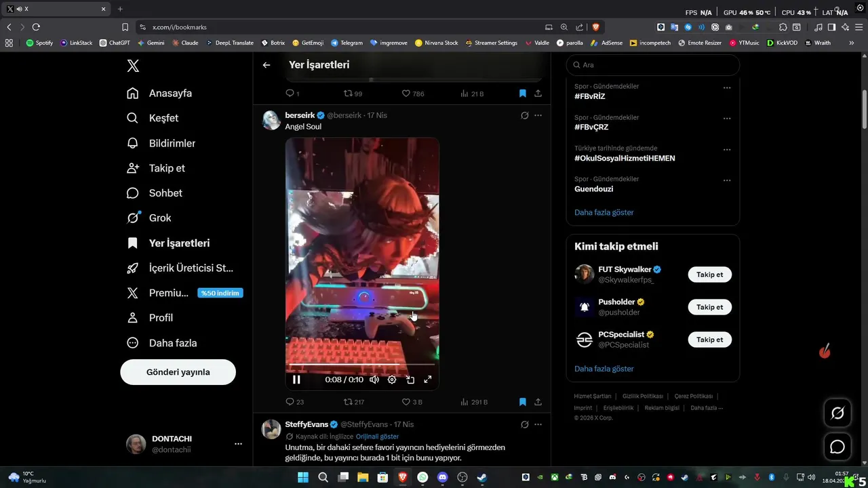Click Daha fazla göster under trends
The width and height of the screenshot is (868, 488).
tap(604, 212)
